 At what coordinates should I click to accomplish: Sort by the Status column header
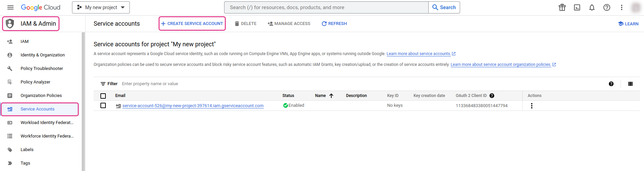(x=288, y=96)
